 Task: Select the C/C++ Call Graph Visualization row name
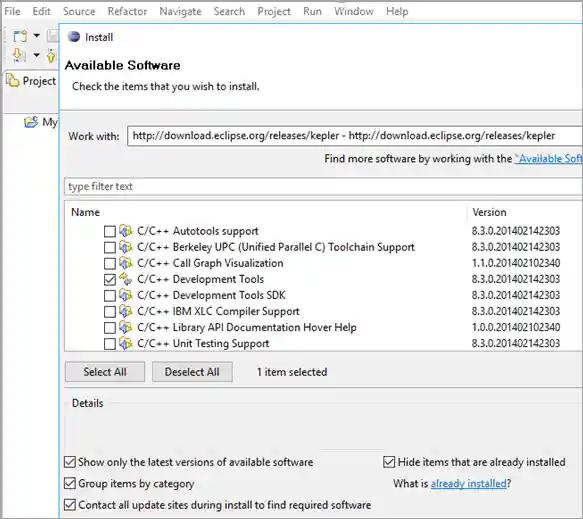pyautogui.click(x=210, y=263)
